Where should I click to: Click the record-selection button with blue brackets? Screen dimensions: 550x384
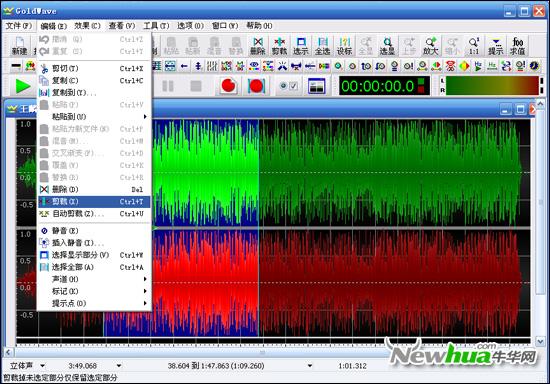256,86
